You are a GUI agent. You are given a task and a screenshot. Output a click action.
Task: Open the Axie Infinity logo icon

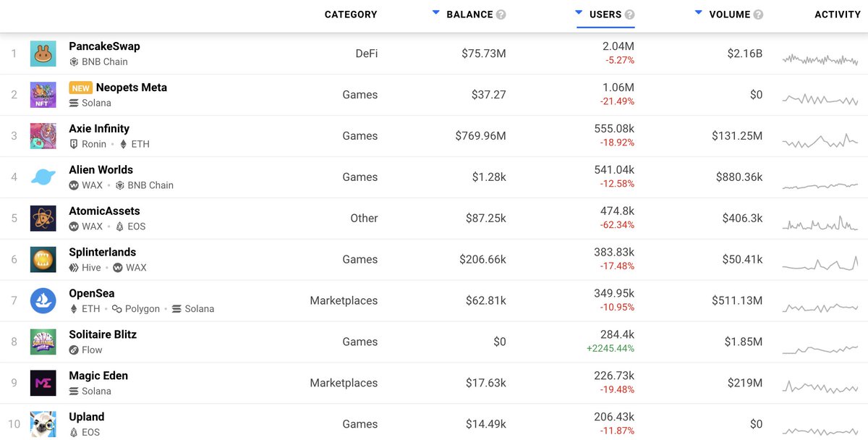[x=43, y=136]
